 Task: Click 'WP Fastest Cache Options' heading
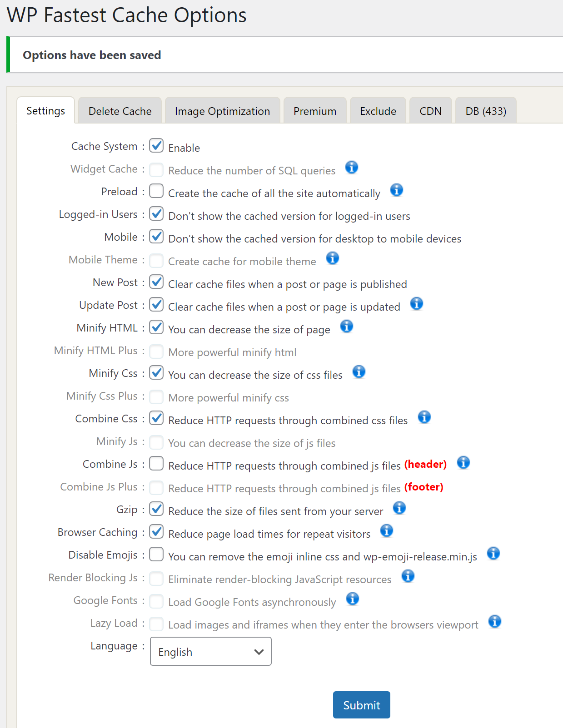click(x=127, y=15)
